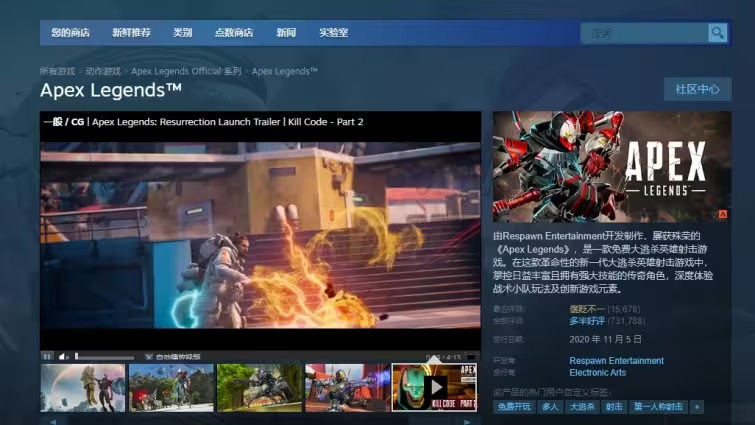Click the Apex Legends™ page title

pyautogui.click(x=111, y=90)
